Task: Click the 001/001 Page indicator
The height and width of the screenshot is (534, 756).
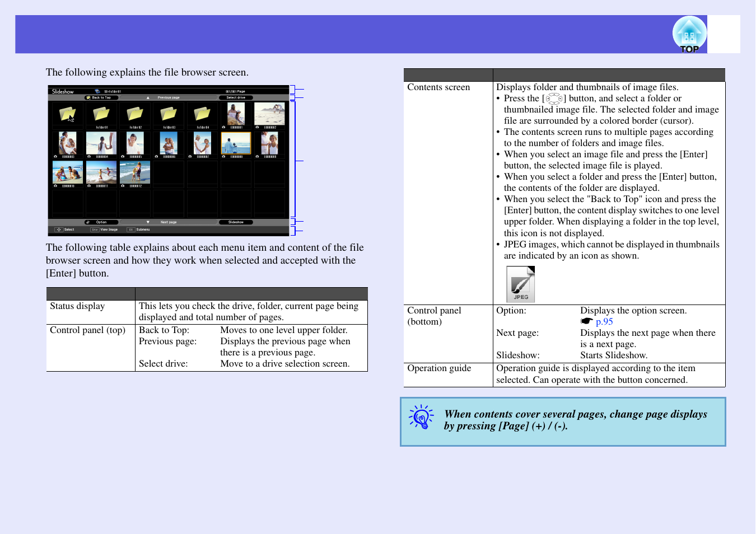Action: pyautogui.click(x=235, y=91)
